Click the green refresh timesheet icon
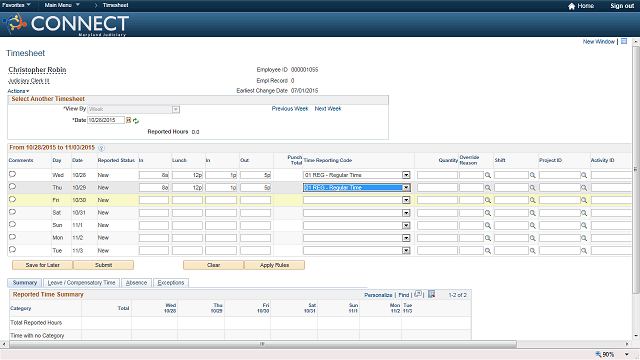This screenshot has height=360, width=640. [x=136, y=121]
